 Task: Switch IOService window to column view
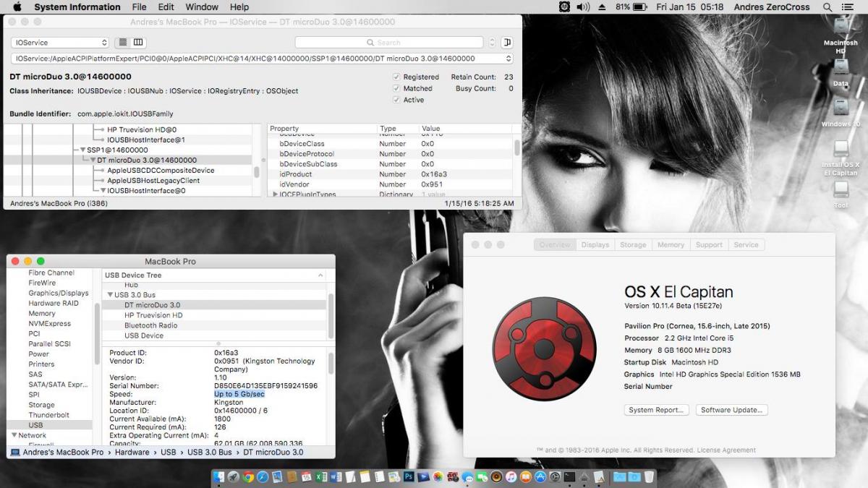pyautogui.click(x=138, y=43)
